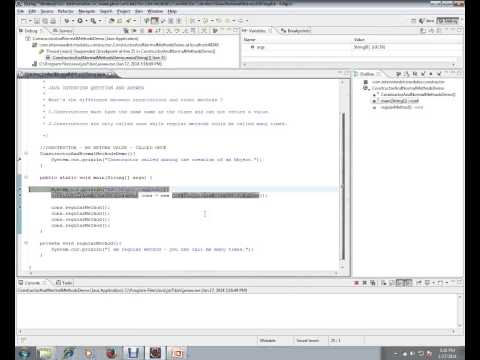Collapse the constructor fold marker in editor

26,153
